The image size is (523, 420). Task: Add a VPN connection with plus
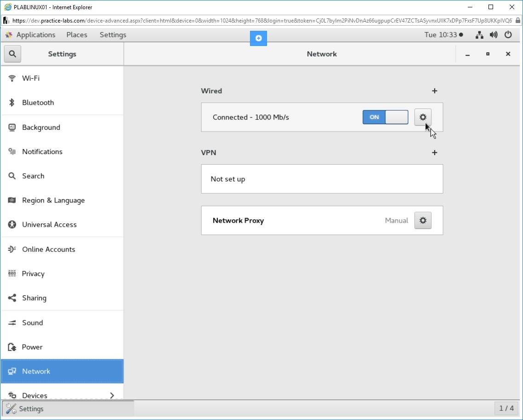point(434,153)
